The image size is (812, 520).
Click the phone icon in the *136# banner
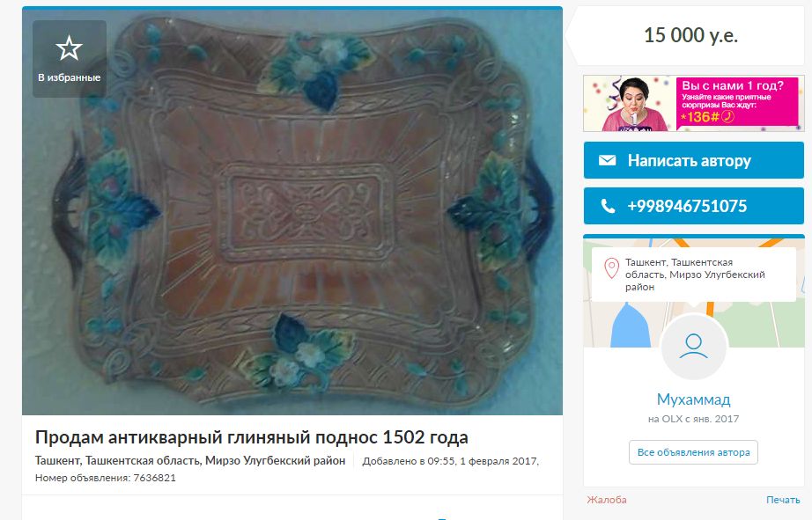(727, 117)
